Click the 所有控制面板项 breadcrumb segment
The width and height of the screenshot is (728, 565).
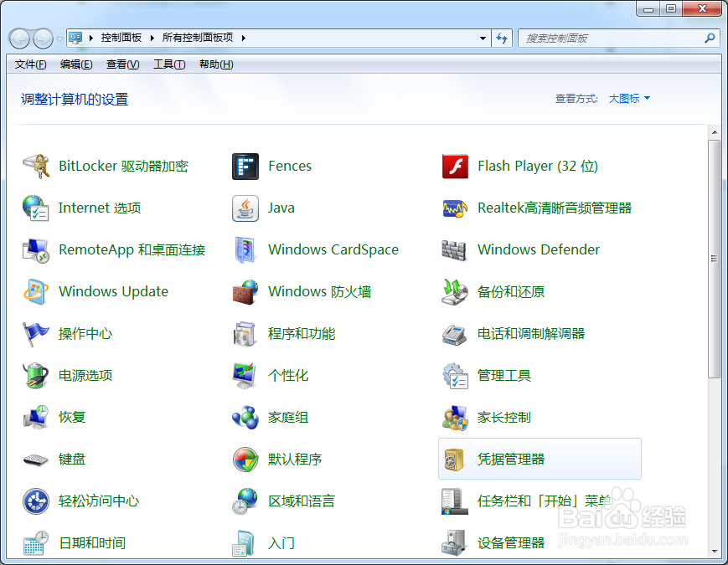tap(198, 38)
